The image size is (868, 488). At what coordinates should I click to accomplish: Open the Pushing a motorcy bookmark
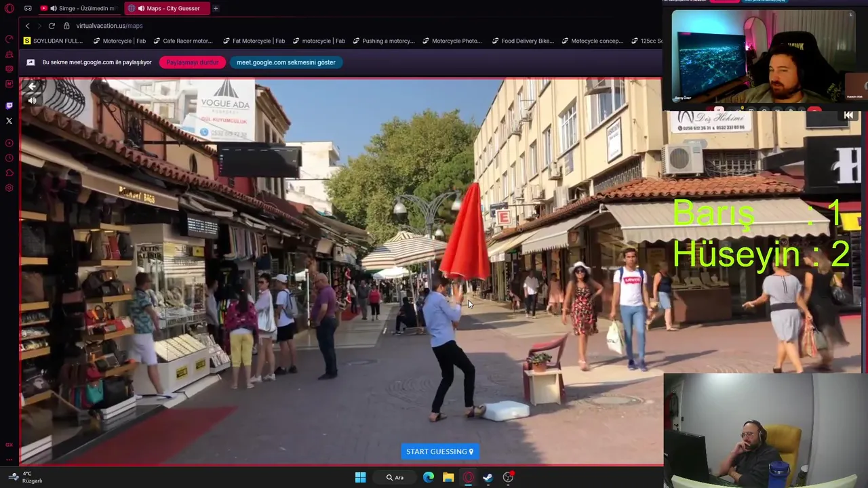383,41
